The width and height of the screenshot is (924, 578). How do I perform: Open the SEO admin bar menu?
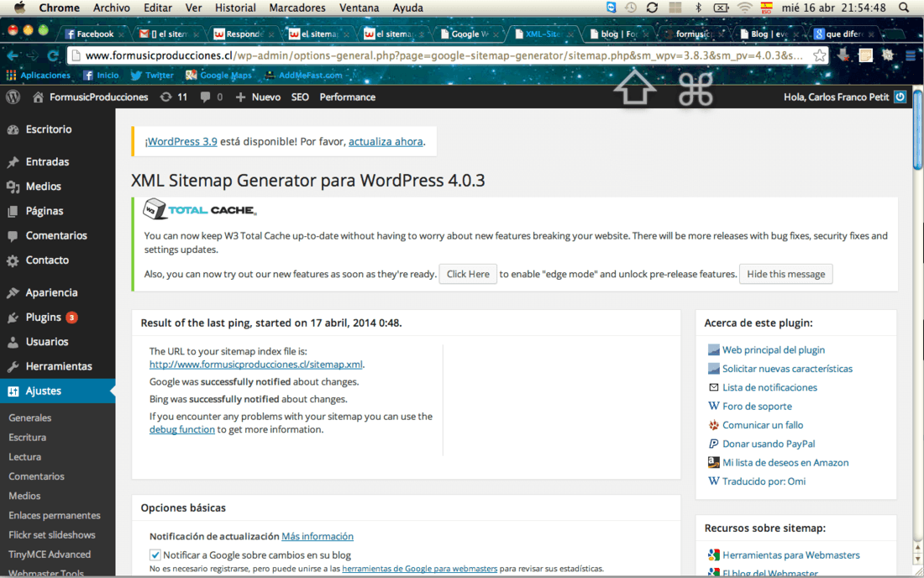click(x=300, y=97)
